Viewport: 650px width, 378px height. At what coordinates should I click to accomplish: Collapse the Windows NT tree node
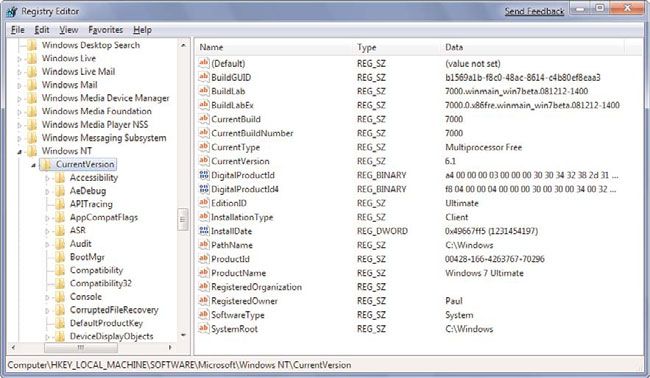click(19, 152)
